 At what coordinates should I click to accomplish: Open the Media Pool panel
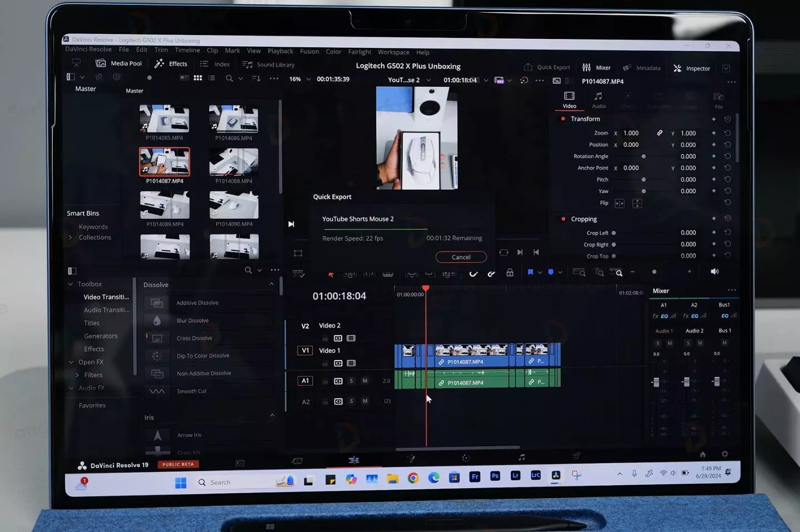[x=118, y=63]
